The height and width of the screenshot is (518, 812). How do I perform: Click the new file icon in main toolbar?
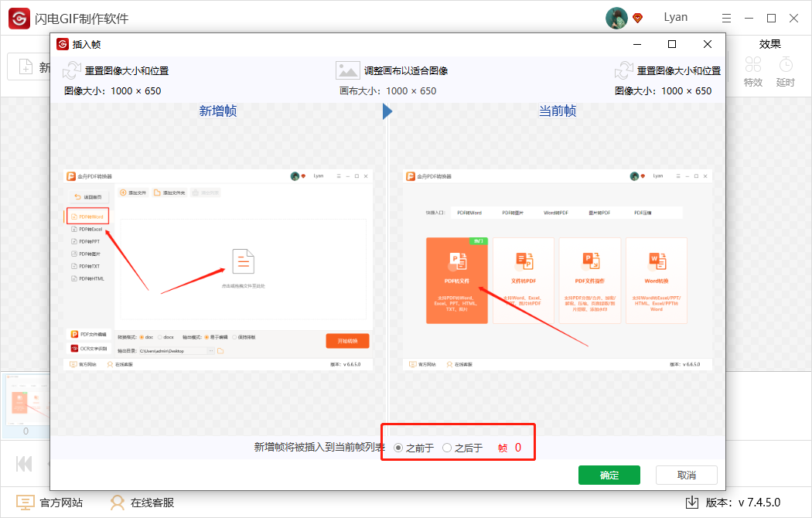[26, 66]
